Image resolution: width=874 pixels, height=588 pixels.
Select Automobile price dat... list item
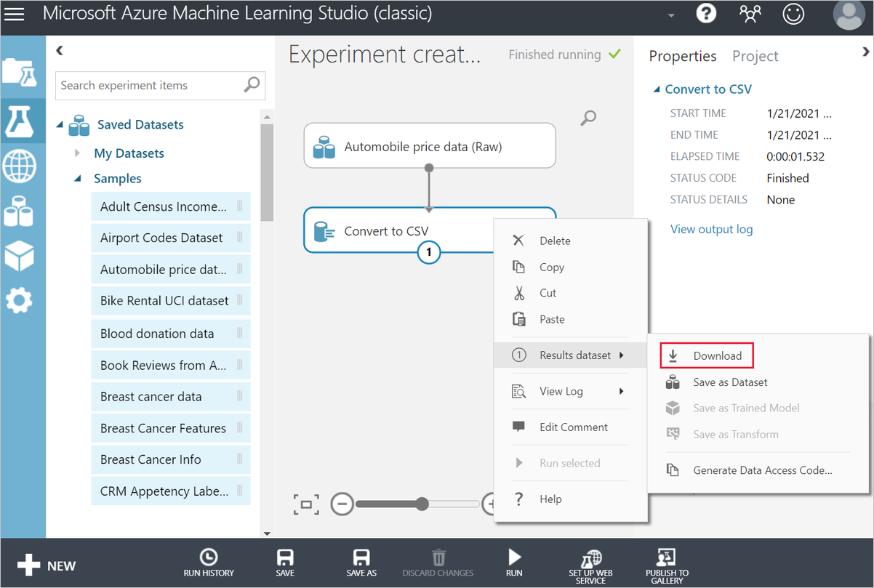171,270
